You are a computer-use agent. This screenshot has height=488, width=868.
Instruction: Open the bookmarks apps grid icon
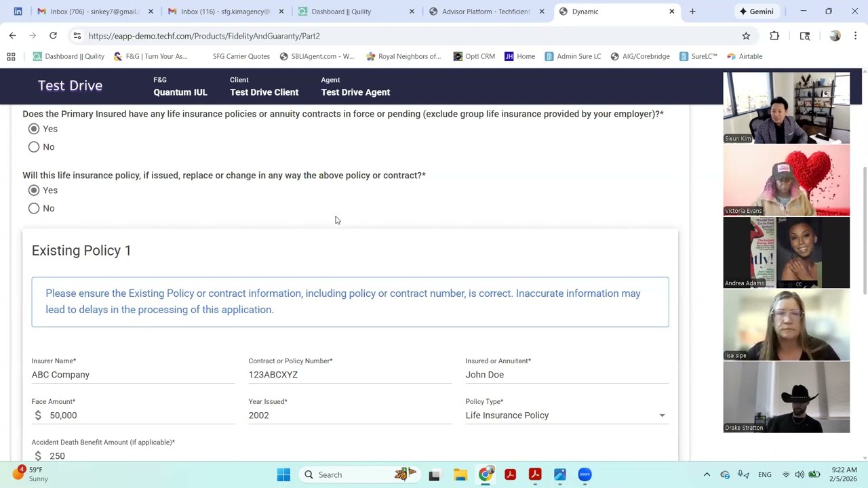11,56
